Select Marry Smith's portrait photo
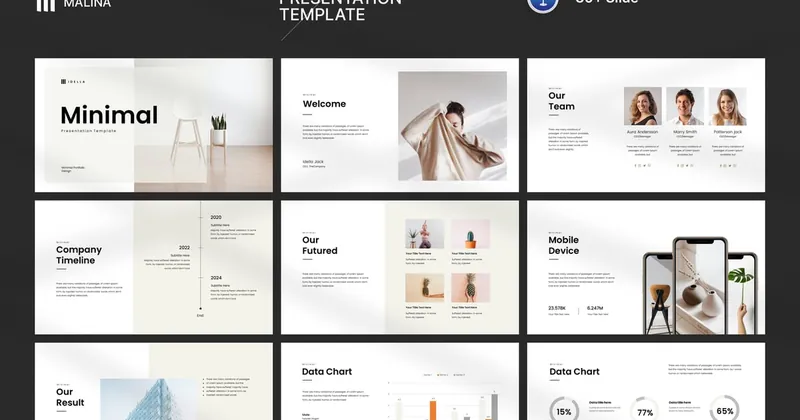Screen dimensions: 800x420 point(685,106)
